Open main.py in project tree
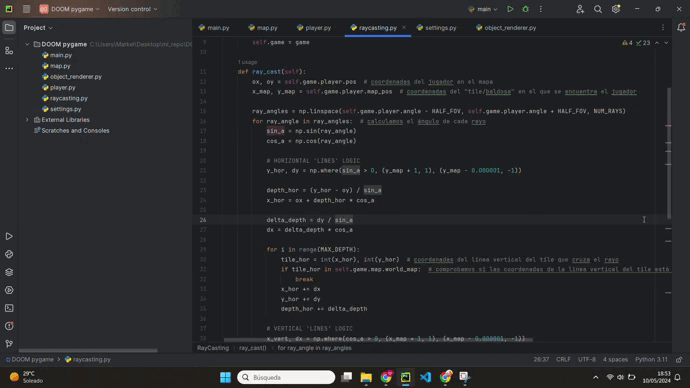The image size is (690, 388). pyautogui.click(x=57, y=55)
